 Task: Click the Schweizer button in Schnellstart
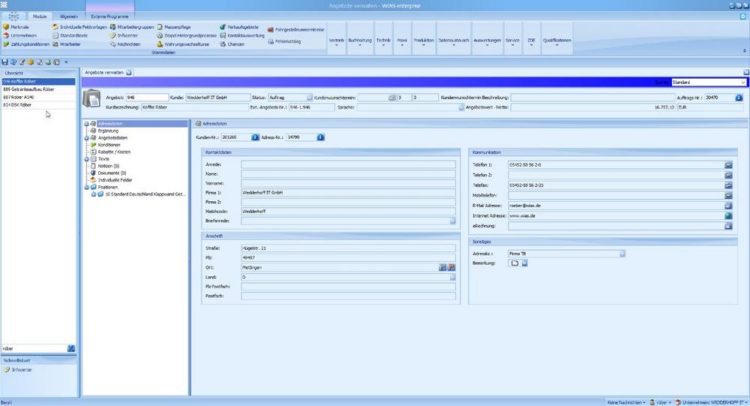click(22, 369)
